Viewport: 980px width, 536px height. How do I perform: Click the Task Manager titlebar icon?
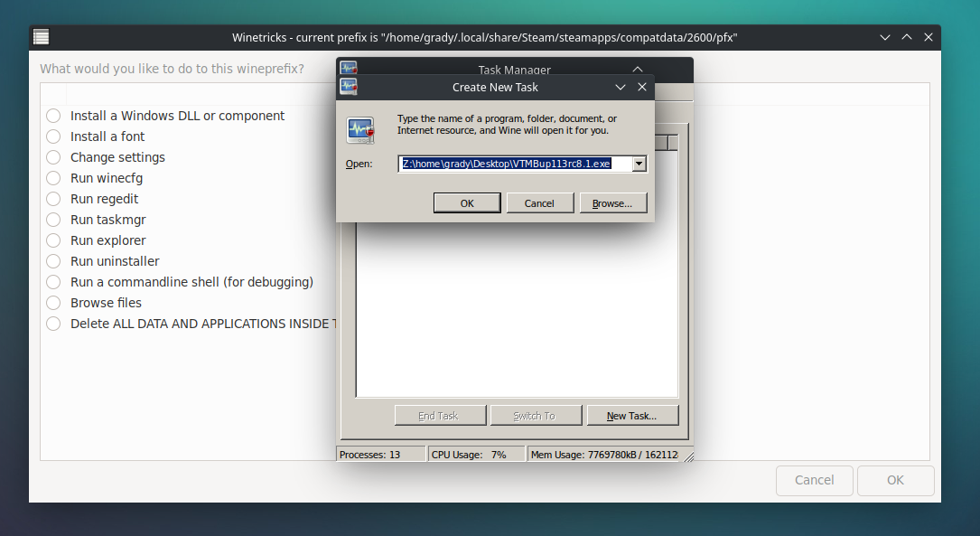[349, 67]
